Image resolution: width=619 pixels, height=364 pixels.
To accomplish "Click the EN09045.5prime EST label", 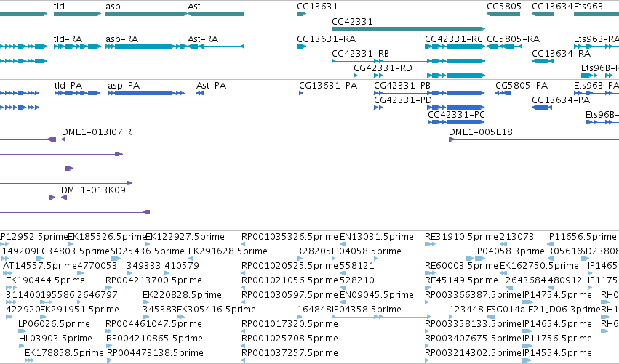I will pyautogui.click(x=377, y=295).
